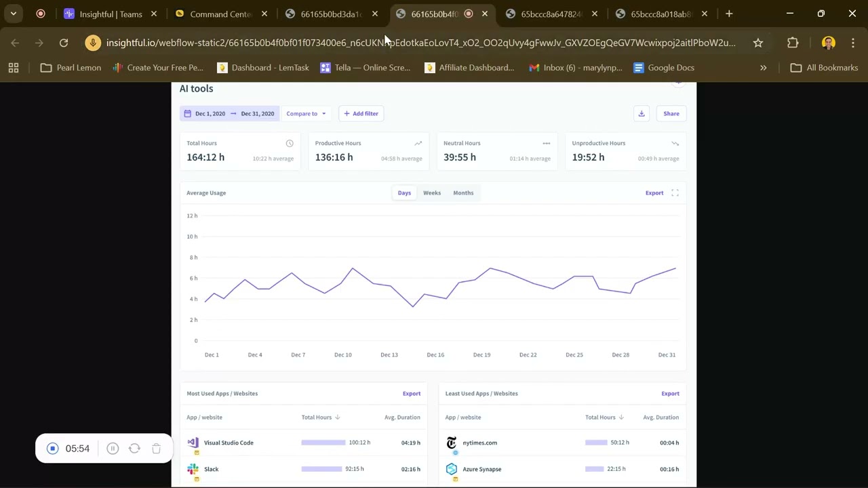
Task: Export the Most Used Apps list
Action: (412, 394)
